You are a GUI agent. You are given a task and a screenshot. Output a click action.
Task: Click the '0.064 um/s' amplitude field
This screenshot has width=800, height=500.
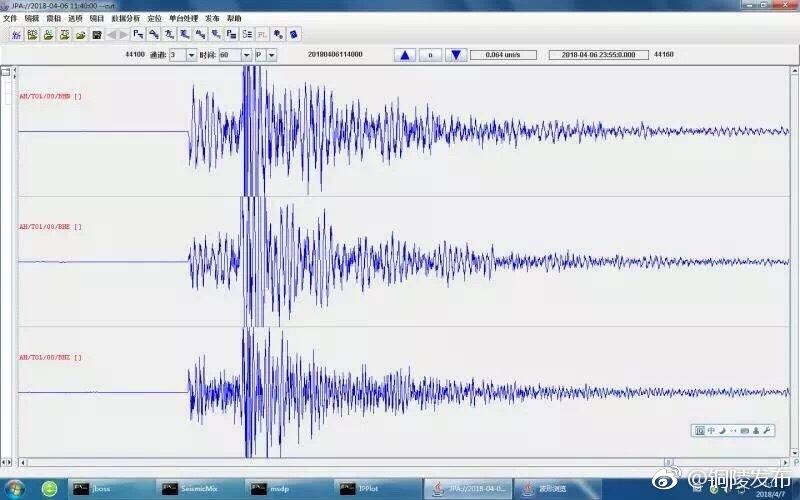[x=503, y=55]
